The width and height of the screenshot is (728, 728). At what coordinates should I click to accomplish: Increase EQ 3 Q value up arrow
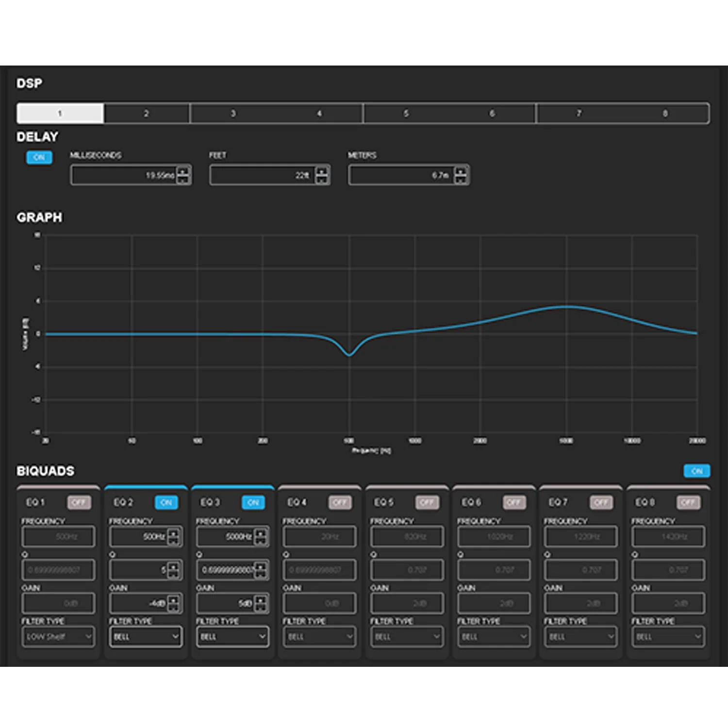[261, 566]
